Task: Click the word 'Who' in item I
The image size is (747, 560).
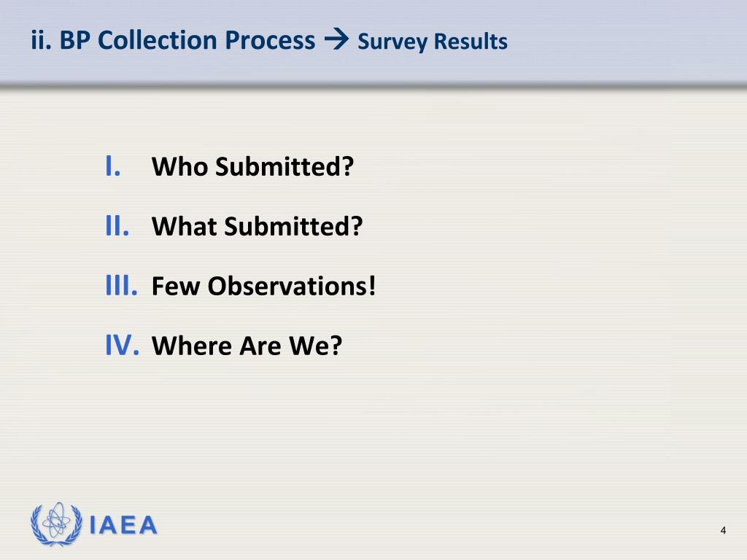Action: pyautogui.click(x=179, y=167)
